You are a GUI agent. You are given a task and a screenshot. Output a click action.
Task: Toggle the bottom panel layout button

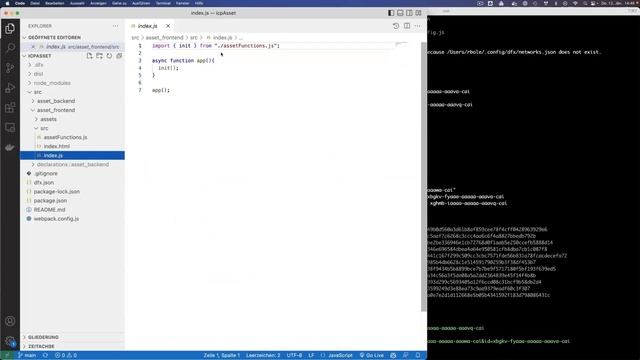click(400, 13)
